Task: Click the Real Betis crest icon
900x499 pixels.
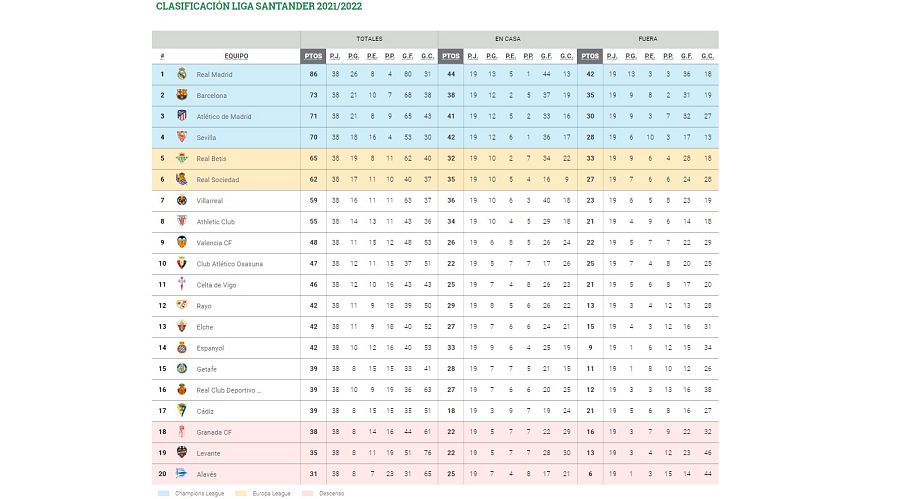Action: tap(182, 158)
